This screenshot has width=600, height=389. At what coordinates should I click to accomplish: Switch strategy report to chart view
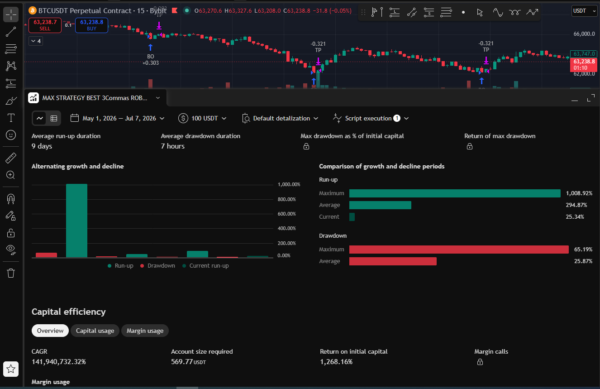pyautogui.click(x=40, y=119)
